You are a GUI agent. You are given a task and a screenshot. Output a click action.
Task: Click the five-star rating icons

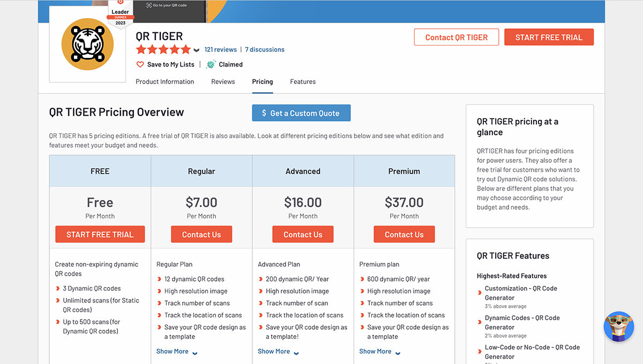(163, 50)
